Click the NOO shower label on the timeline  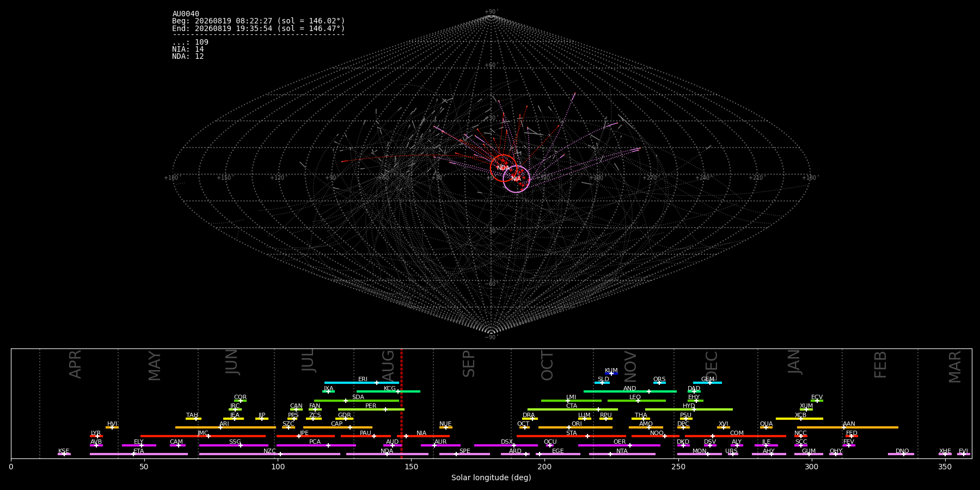[657, 433]
